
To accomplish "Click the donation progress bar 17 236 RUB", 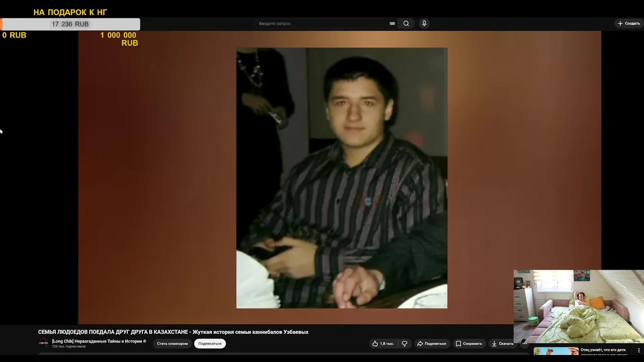I will [70, 24].
